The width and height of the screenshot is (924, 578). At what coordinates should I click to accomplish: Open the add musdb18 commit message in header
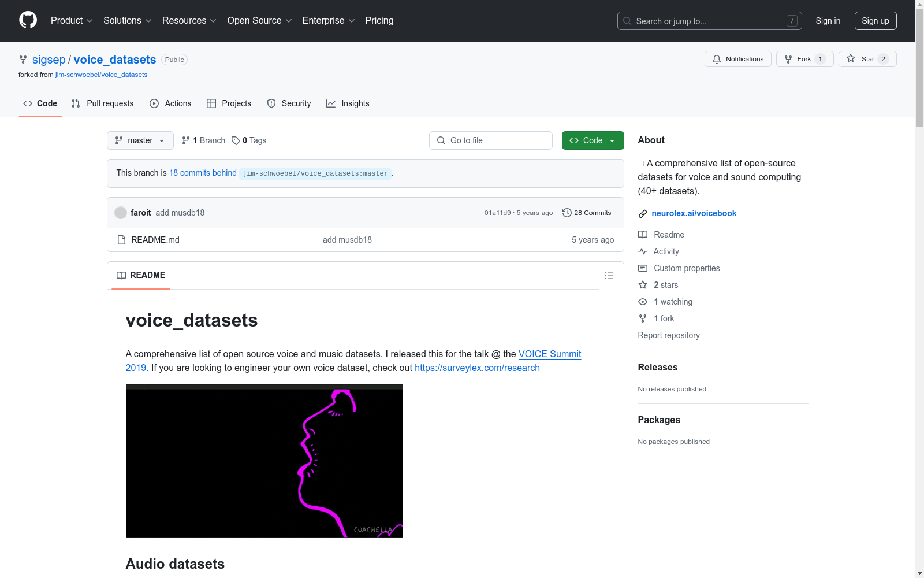[x=180, y=213]
